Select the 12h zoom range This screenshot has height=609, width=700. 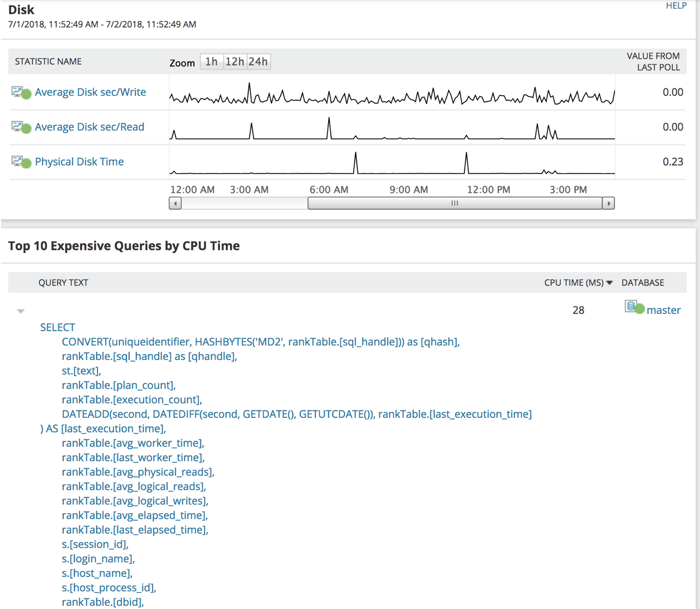[x=234, y=61]
